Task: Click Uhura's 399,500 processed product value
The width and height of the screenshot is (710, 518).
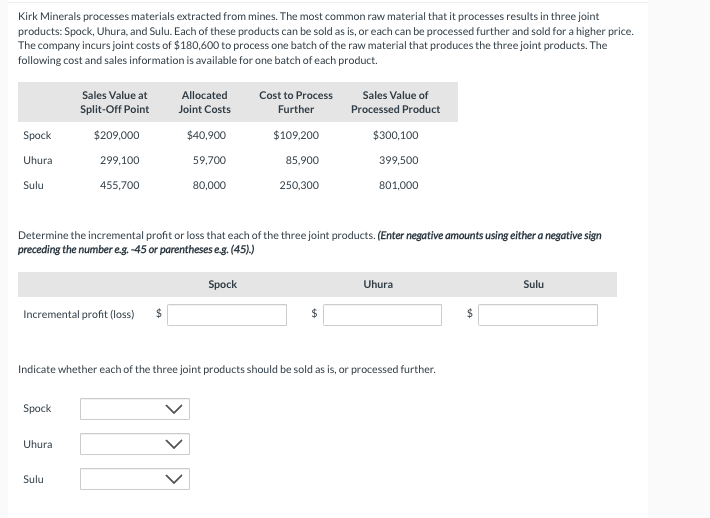Action: click(398, 160)
